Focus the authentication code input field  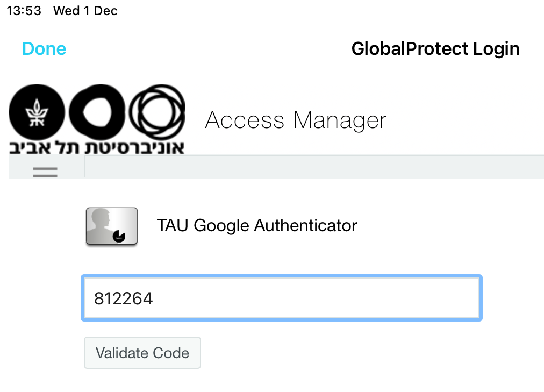[282, 298]
